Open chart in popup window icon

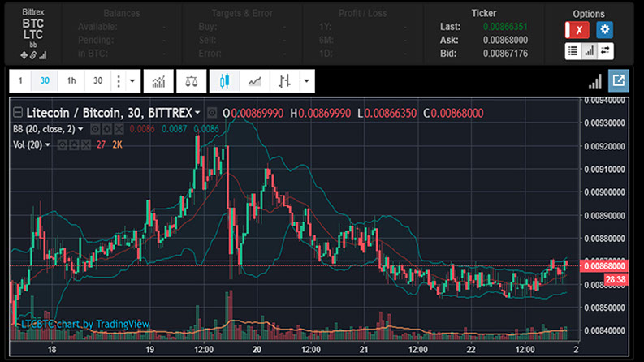tap(619, 81)
